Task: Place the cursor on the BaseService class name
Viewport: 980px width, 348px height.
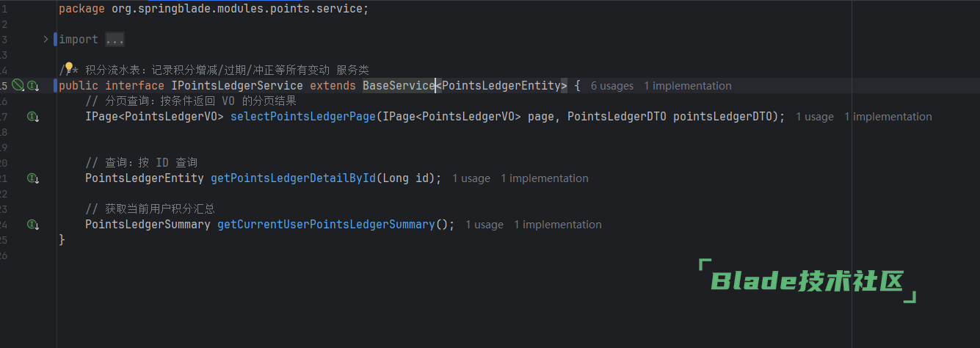Action: [398, 86]
